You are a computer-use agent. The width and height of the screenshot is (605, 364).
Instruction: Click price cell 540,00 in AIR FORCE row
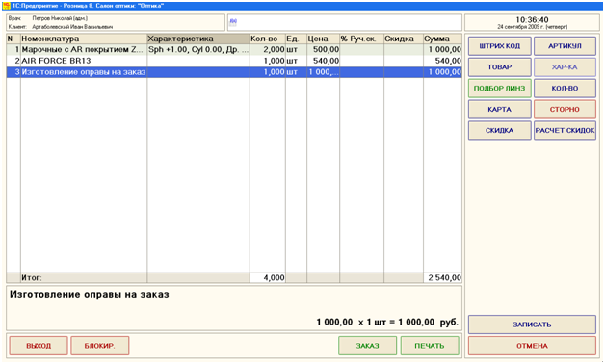coord(323,61)
